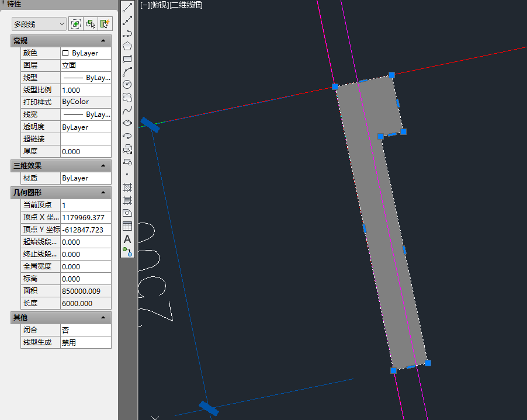Edit the 终止线段 width value

[86, 254]
